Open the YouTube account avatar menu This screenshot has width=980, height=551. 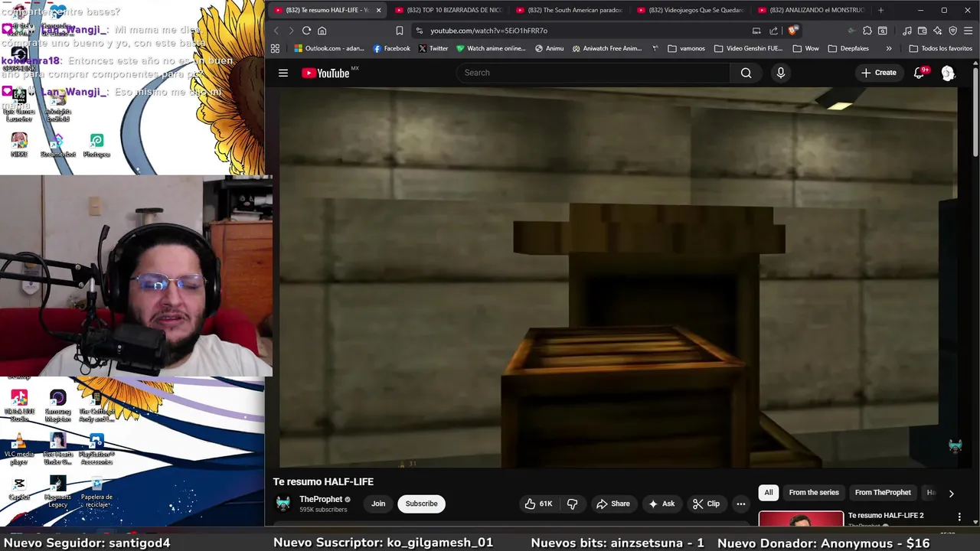coord(948,73)
